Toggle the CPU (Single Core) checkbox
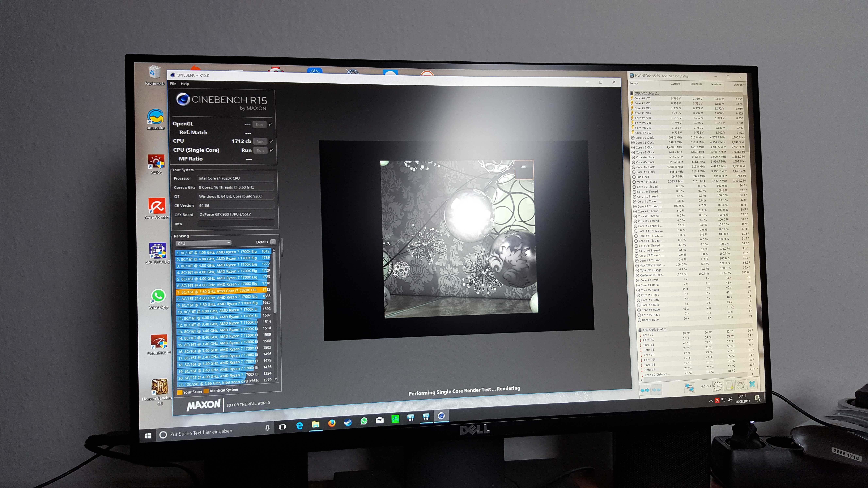The width and height of the screenshot is (868, 488). [x=271, y=150]
